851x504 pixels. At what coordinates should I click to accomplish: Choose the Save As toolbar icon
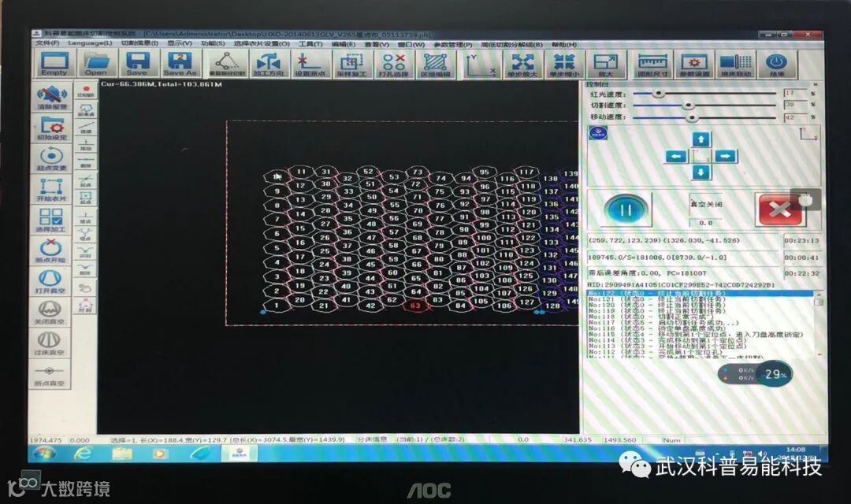(x=180, y=64)
